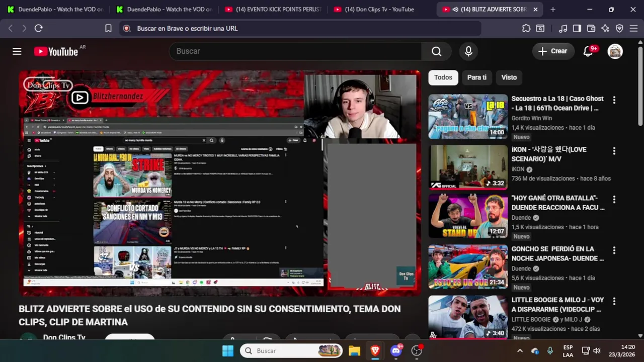644x362 pixels.
Task: Open options menu for iKON video
Action: tap(614, 151)
